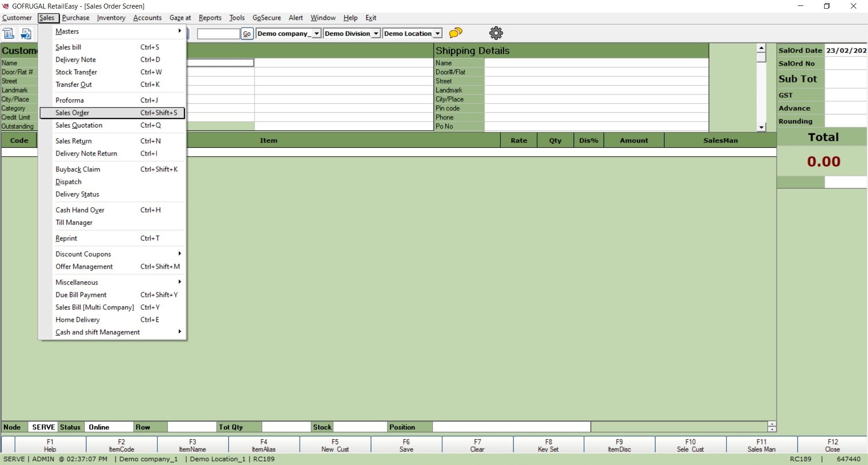Click the details panel scrollbar up arrow
The width and height of the screenshot is (868, 465).
(761, 48)
